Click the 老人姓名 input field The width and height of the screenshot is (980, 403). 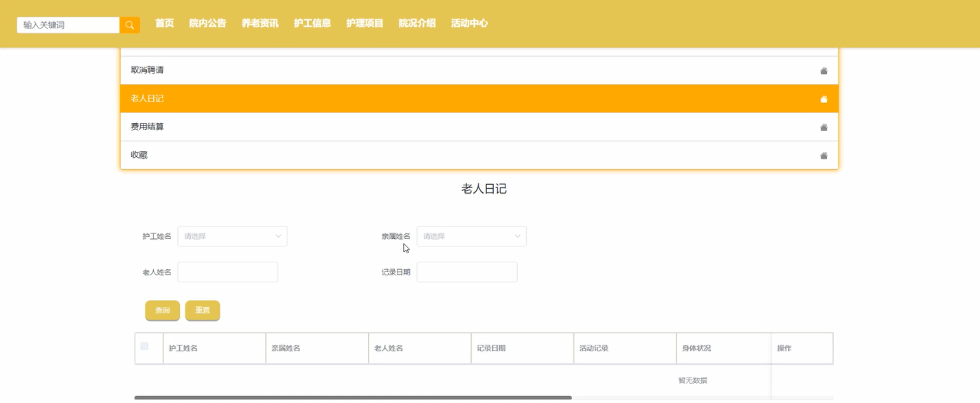tap(228, 272)
